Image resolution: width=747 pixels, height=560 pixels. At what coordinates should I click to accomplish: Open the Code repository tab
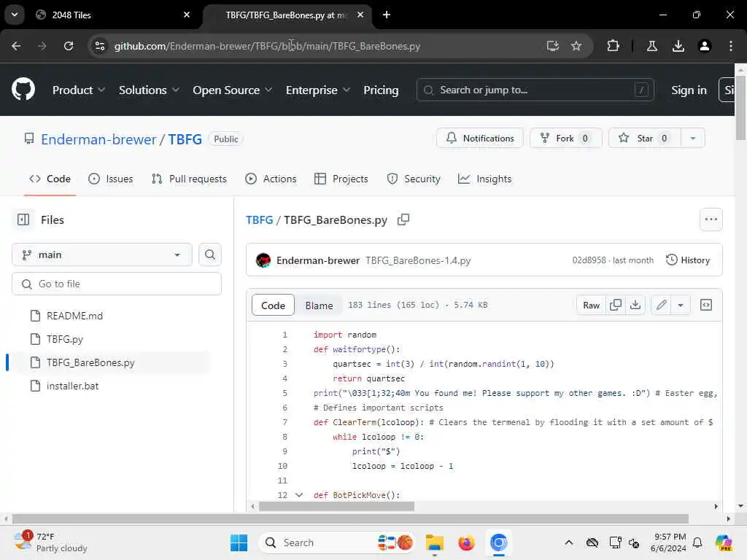[50, 179]
